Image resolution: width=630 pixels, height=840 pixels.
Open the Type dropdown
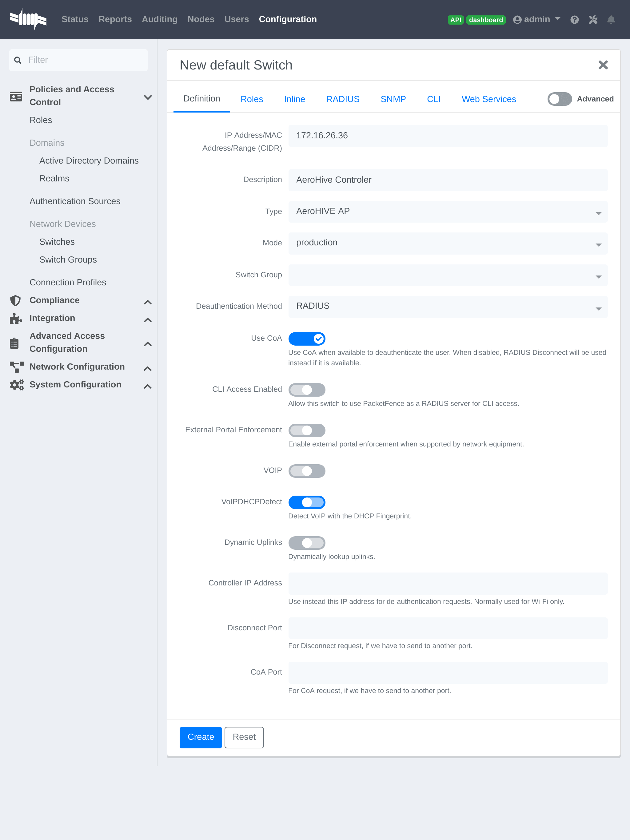(x=448, y=212)
